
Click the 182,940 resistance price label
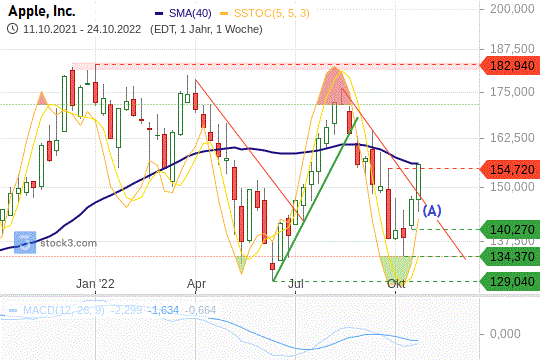tap(509, 65)
